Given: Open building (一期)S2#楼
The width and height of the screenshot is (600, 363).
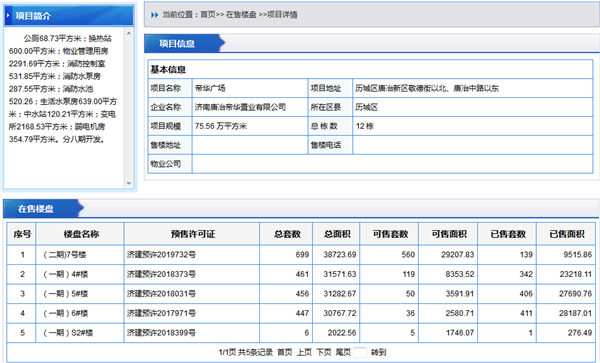Looking at the screenshot, I should (68, 333).
